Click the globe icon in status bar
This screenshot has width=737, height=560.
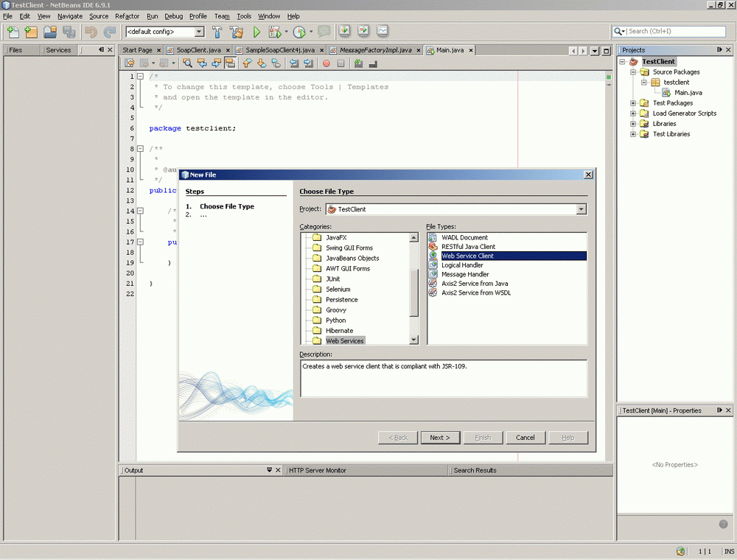[680, 551]
